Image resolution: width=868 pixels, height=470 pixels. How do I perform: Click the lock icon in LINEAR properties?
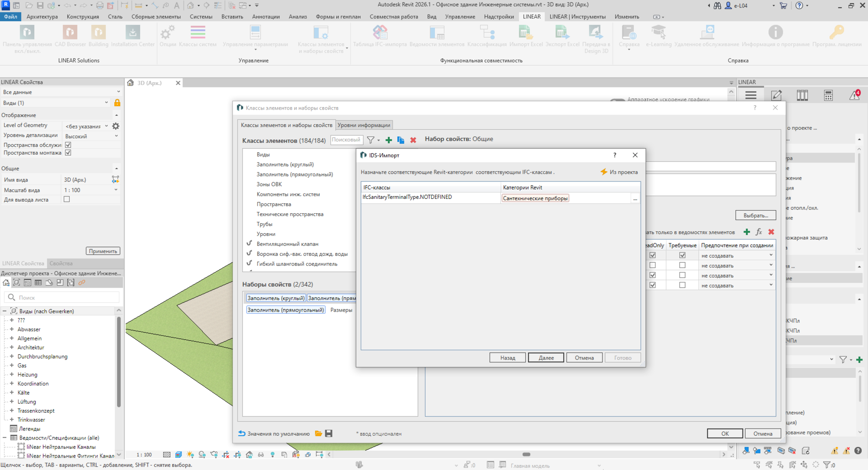[x=117, y=103]
